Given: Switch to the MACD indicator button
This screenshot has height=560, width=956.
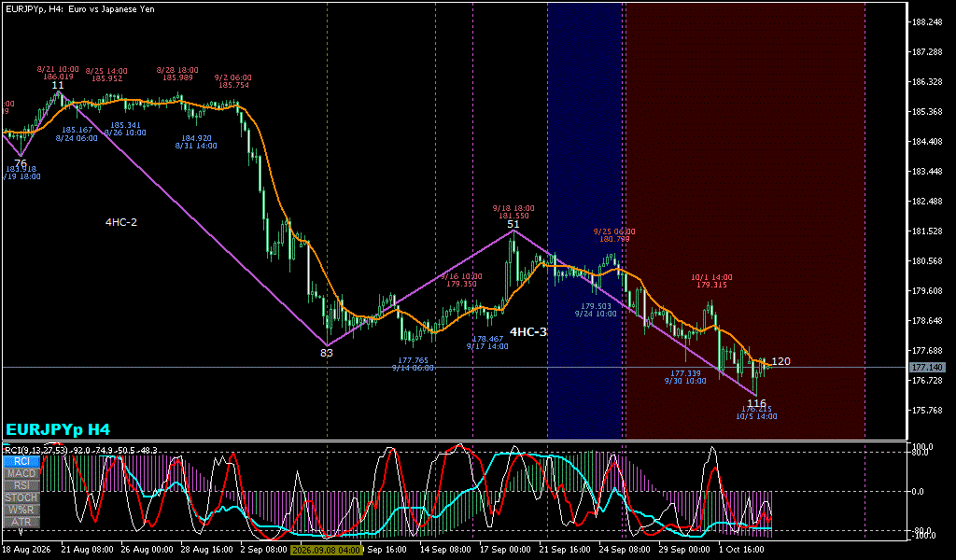Looking at the screenshot, I should tap(21, 473).
